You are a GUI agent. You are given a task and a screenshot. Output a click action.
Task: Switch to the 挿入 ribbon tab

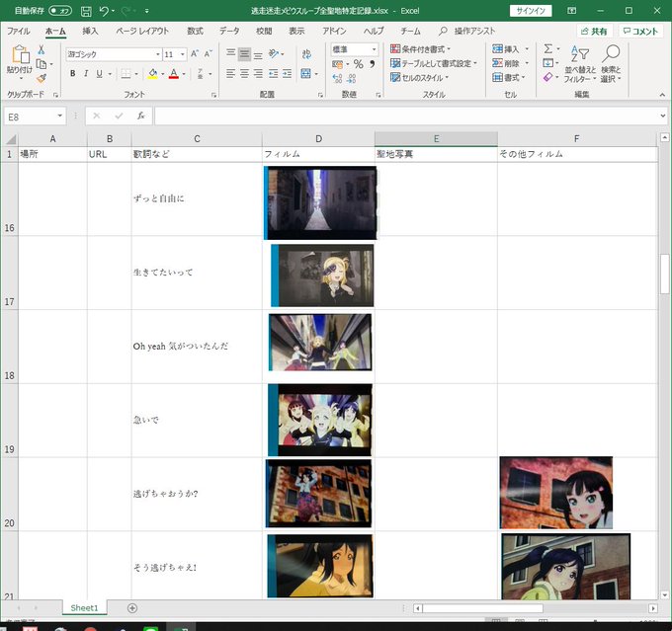tap(90, 31)
